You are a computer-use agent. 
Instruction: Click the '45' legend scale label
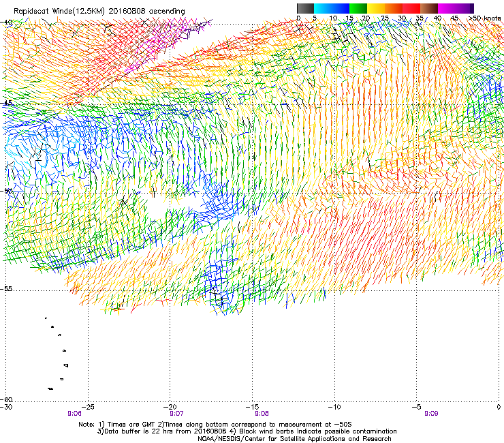tap(454, 18)
